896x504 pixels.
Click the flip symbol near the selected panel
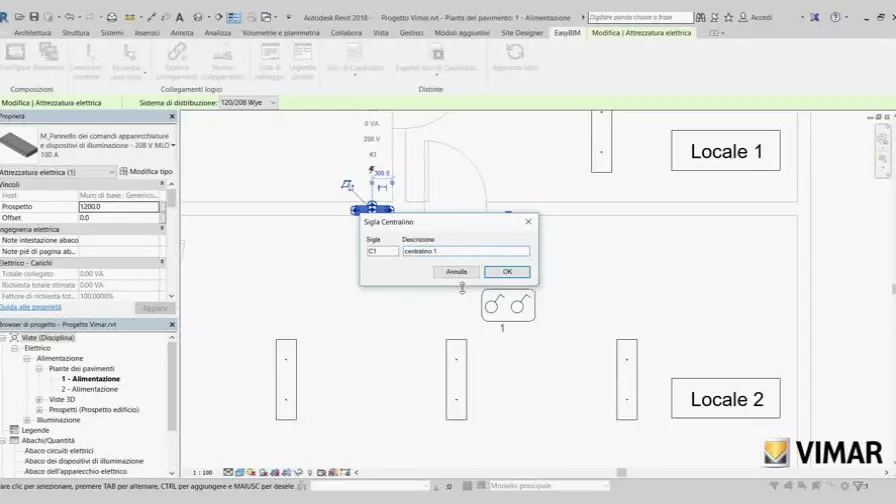click(347, 185)
